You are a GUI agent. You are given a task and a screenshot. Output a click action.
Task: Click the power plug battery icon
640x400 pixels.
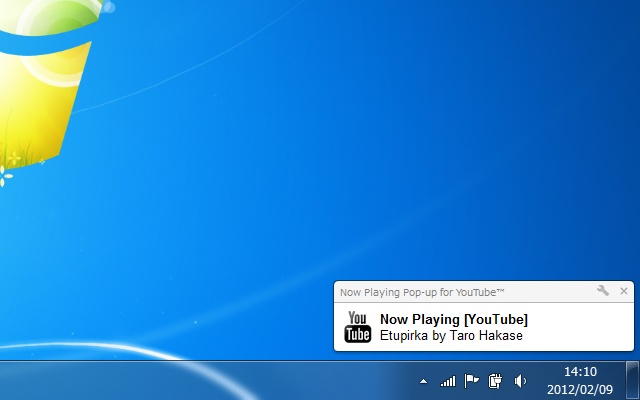pyautogui.click(x=495, y=380)
